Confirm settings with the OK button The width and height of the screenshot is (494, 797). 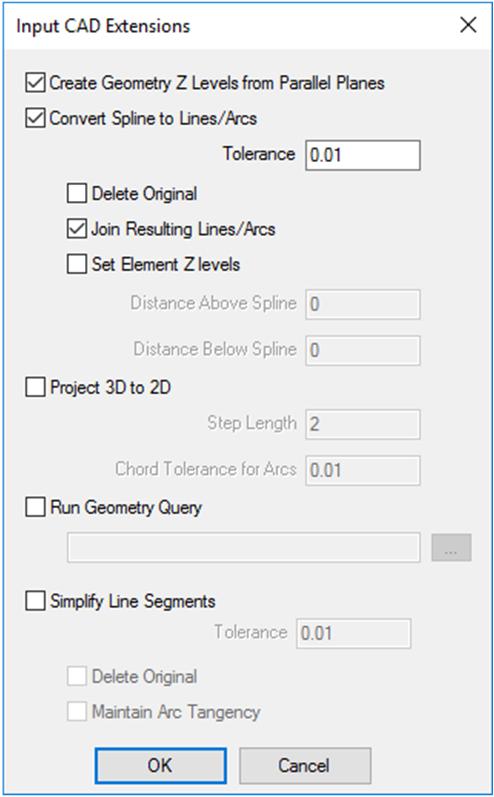point(161,765)
